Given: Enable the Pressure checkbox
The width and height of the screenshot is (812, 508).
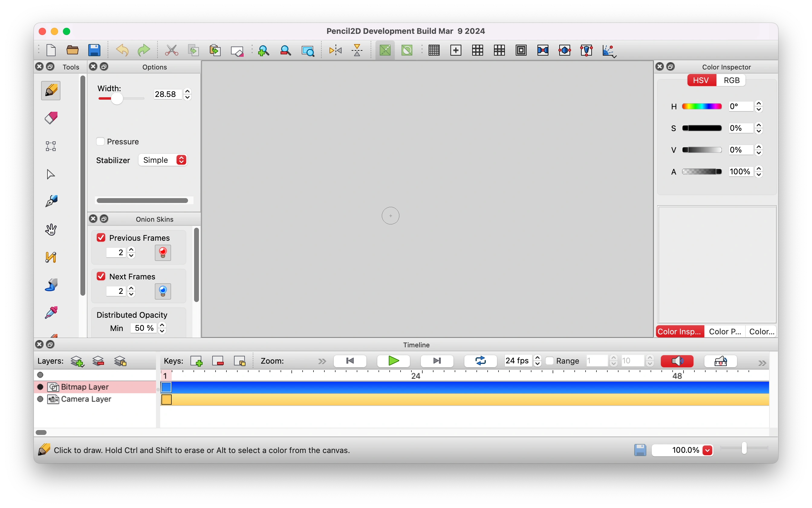Looking at the screenshot, I should tap(101, 141).
